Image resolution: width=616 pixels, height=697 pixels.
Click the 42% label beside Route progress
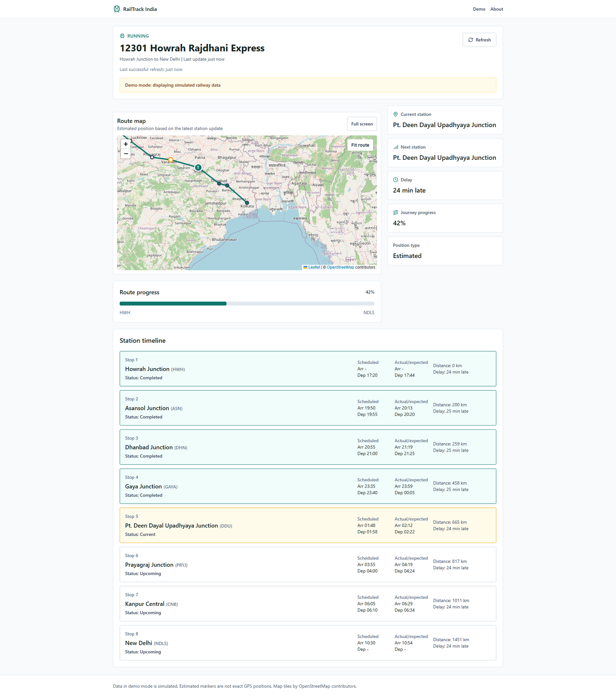tap(370, 292)
